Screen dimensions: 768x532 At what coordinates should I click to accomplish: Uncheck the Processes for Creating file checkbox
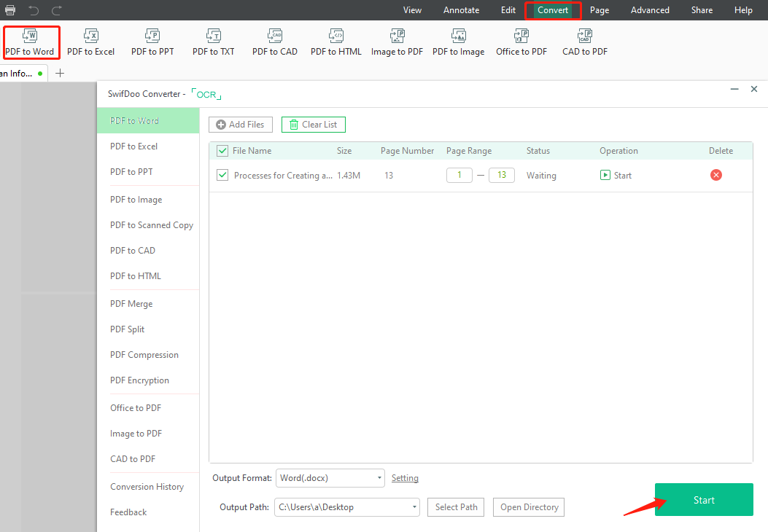[x=222, y=175]
